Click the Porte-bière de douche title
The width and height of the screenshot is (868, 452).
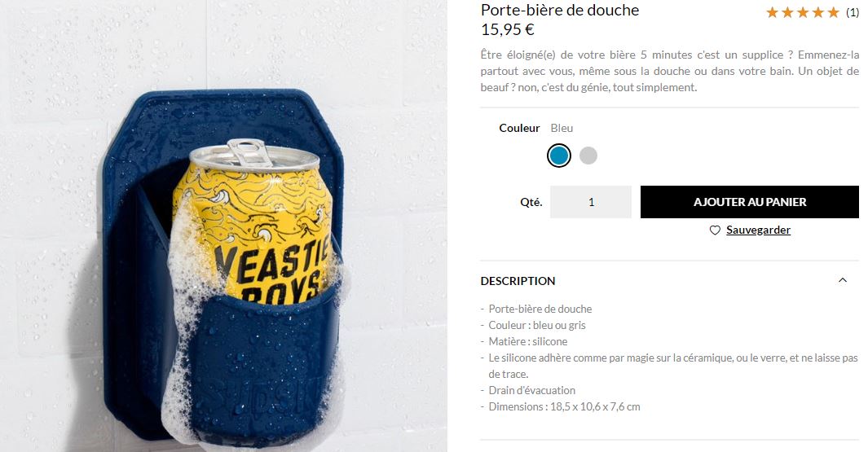point(560,10)
